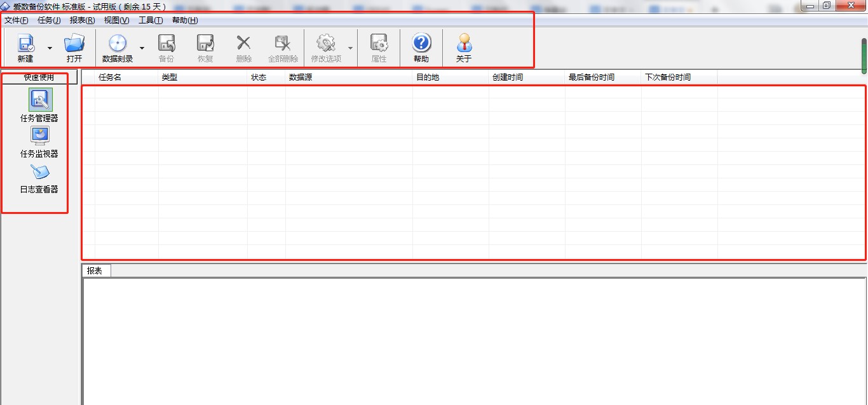Viewport: 868px width, 405px height.
Task: Click the 修改选项 gear icon
Action: [x=326, y=43]
